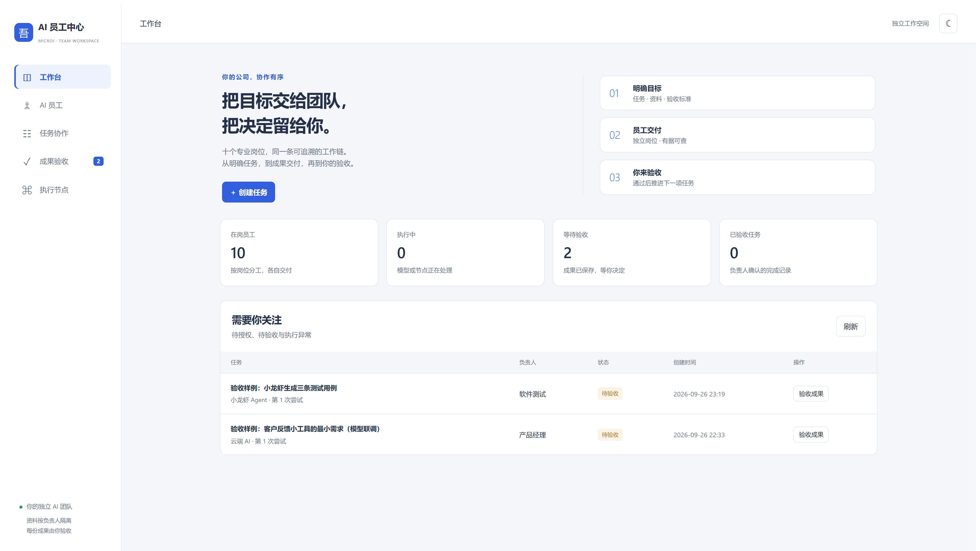This screenshot has width=980, height=551.
Task: Click the 创建任务 button
Action: coord(248,192)
